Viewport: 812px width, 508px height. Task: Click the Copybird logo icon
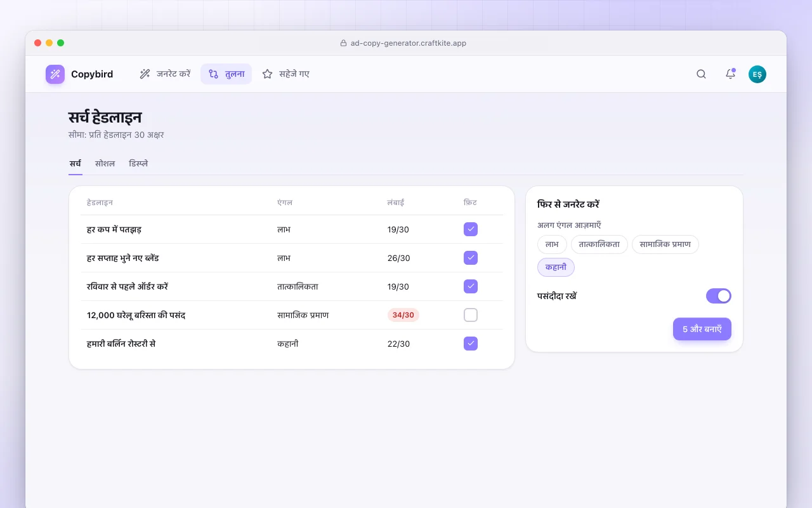point(55,74)
